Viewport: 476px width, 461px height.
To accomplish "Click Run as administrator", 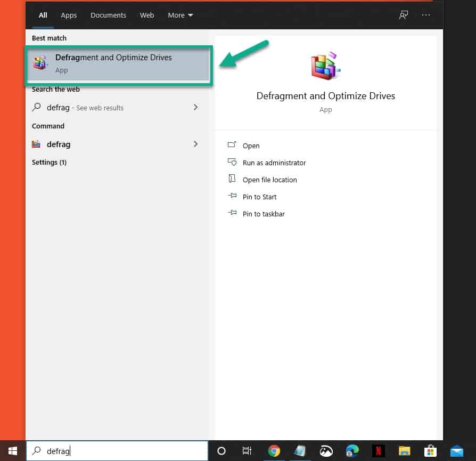I will 274,163.
